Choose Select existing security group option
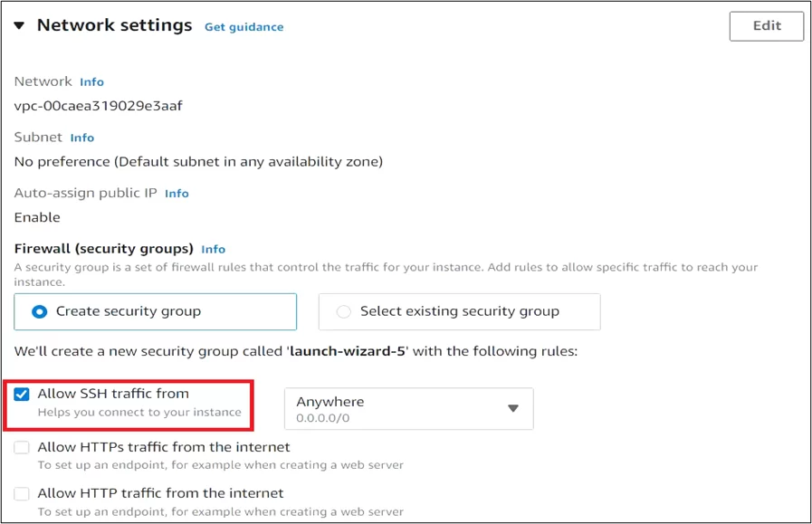812x524 pixels. (x=344, y=311)
